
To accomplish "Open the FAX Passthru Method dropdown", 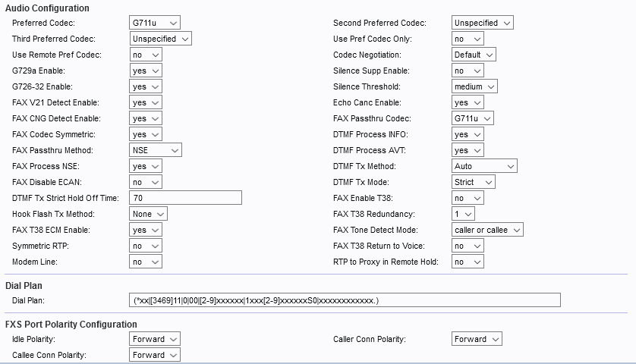I will pos(156,150).
